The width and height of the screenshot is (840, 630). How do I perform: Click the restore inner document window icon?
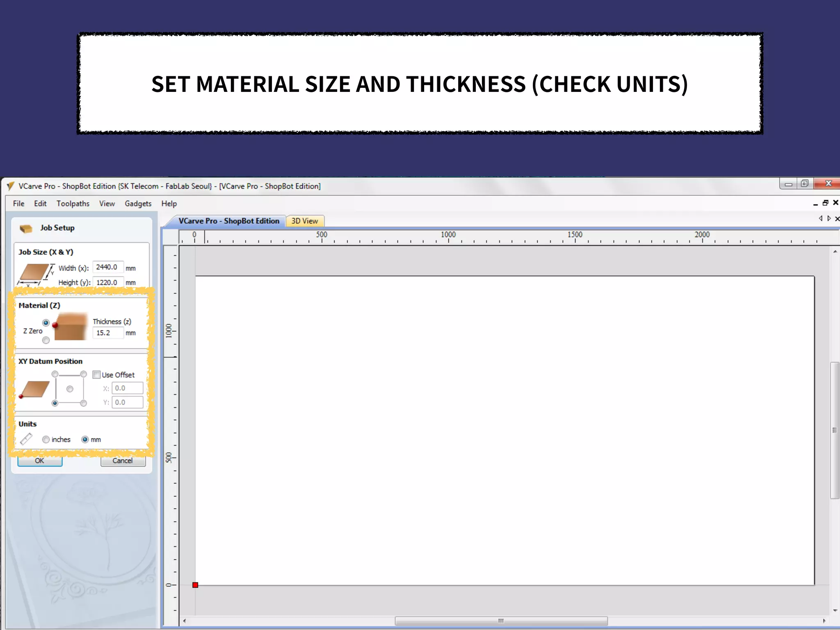(825, 203)
